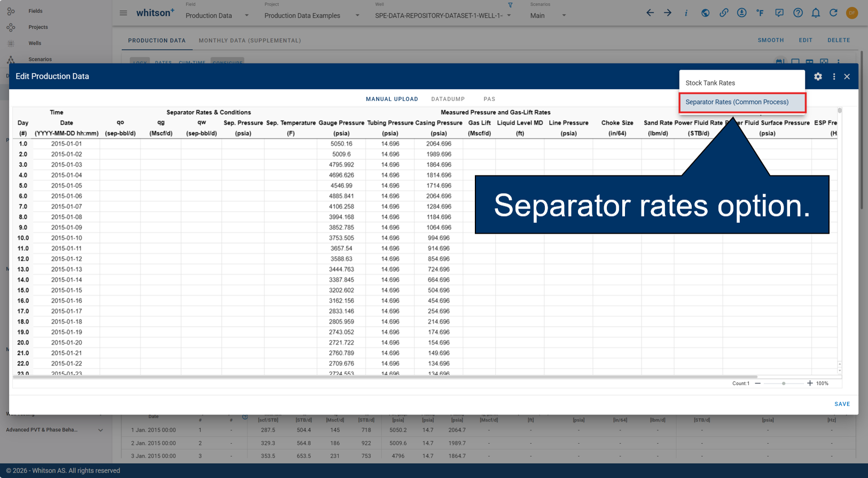The height and width of the screenshot is (478, 868).
Task: Click the filter funnel icon above Well selector
Action: coord(510,5)
